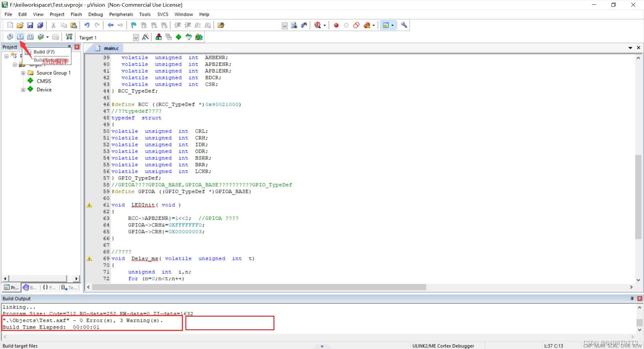Comment the selection using the // icon

pos(197,25)
